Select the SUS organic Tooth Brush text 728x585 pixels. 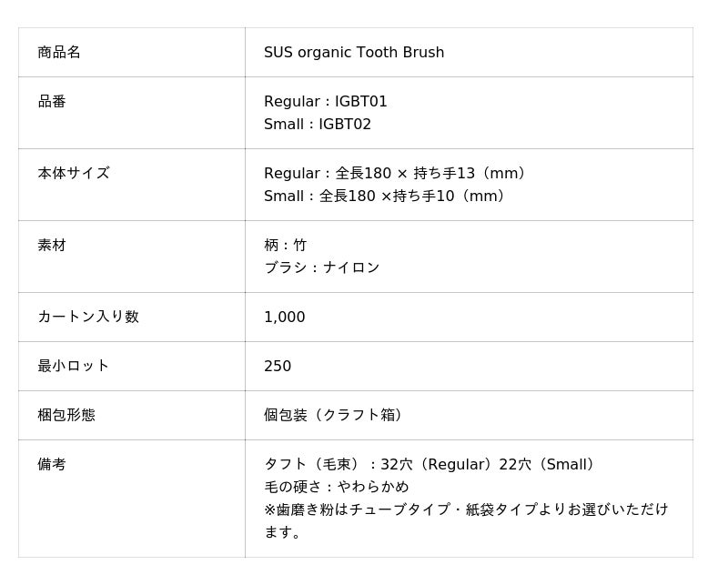pos(354,53)
